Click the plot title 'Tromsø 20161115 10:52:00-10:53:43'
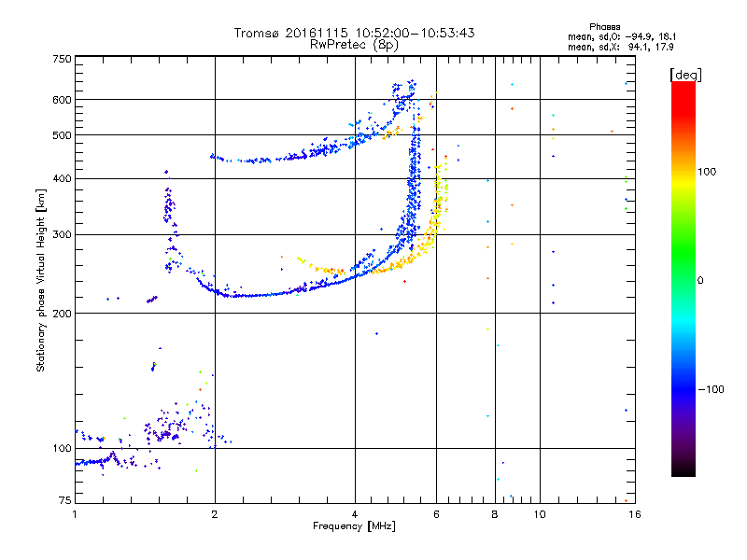 [x=354, y=33]
